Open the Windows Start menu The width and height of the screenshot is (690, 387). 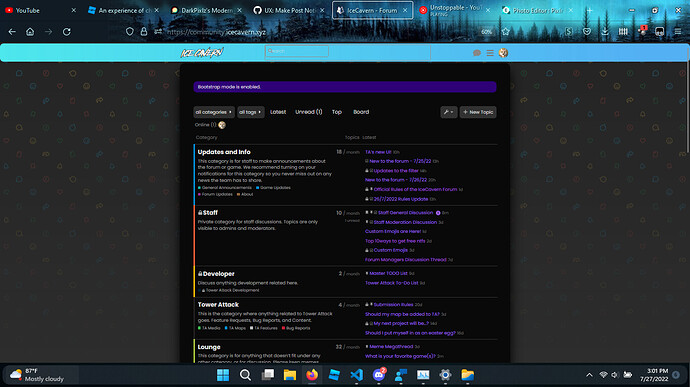(x=223, y=375)
